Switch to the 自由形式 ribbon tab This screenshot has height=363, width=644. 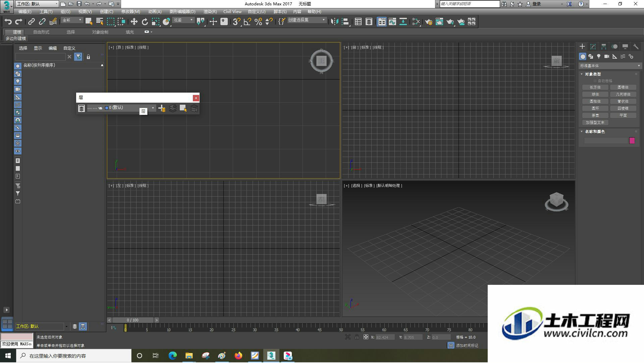point(41,32)
